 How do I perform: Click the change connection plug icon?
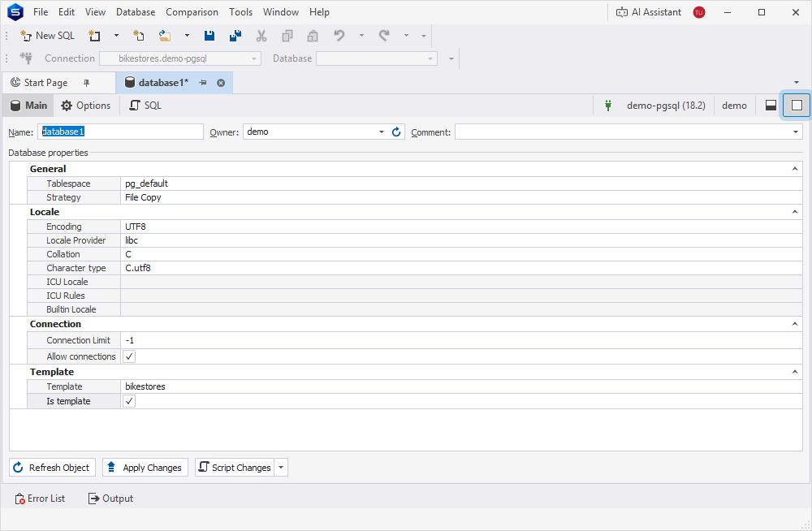(26, 58)
